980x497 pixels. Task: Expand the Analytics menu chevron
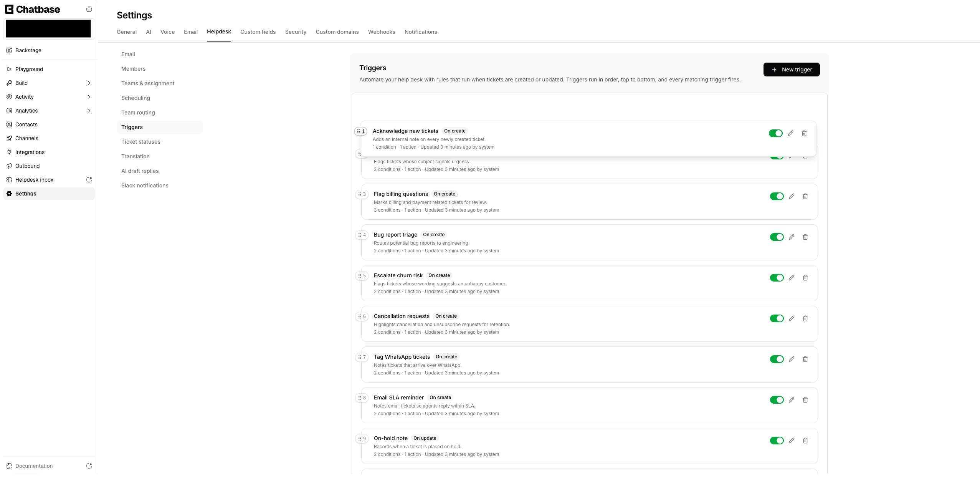pyautogui.click(x=89, y=111)
